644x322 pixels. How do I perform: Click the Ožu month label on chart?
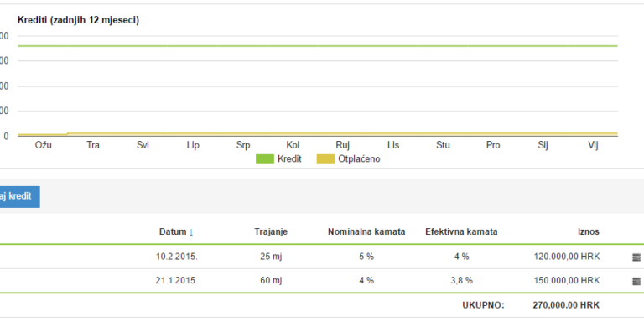43,145
